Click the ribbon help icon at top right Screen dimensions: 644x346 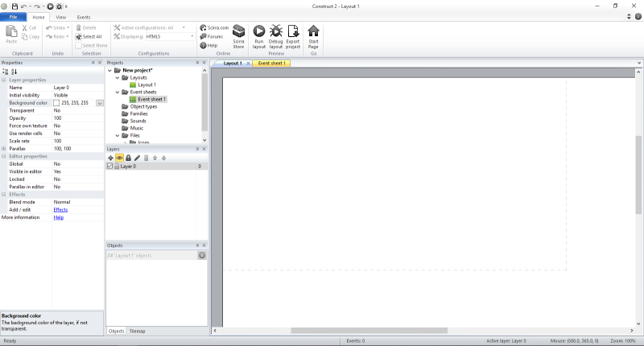tap(638, 16)
